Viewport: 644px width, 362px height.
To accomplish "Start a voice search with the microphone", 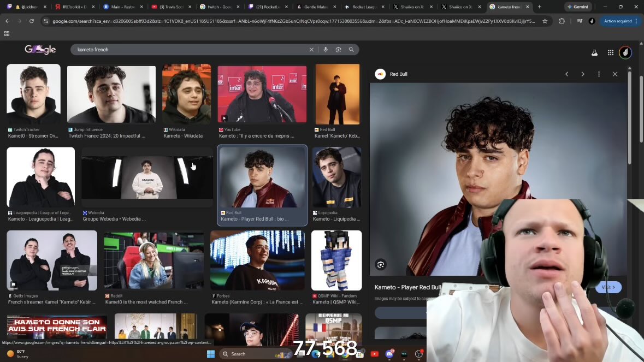I will [x=326, y=50].
